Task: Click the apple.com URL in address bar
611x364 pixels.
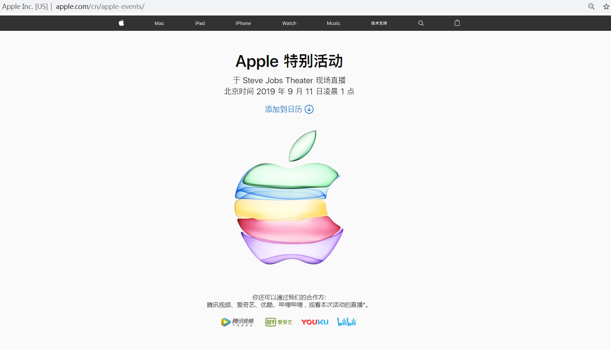Action: pos(100,7)
